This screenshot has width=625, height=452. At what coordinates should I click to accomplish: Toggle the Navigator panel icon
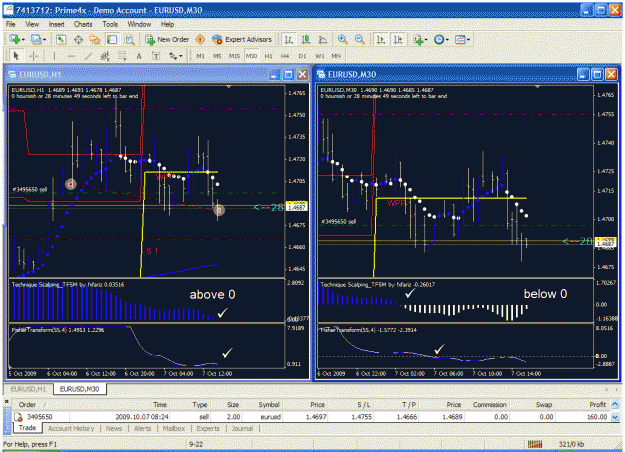click(95, 39)
